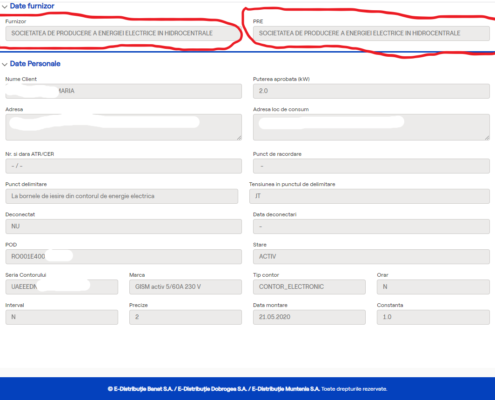This screenshot has width=495, height=400.
Task: Click the Date furnizor section heading
Action: (32, 6)
